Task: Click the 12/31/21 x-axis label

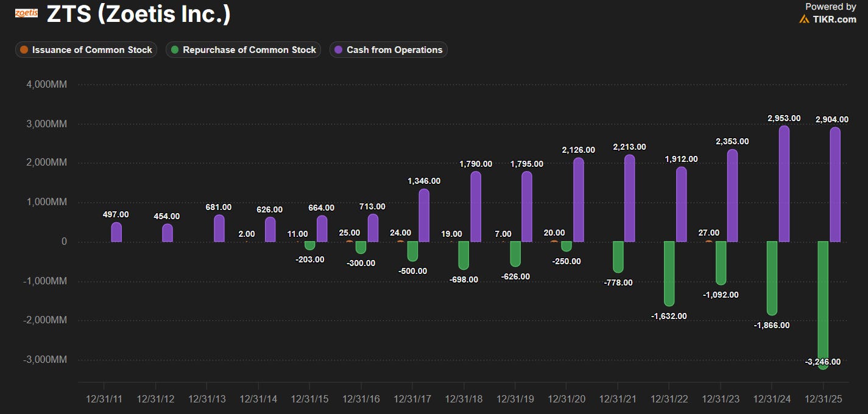Action: (618, 399)
